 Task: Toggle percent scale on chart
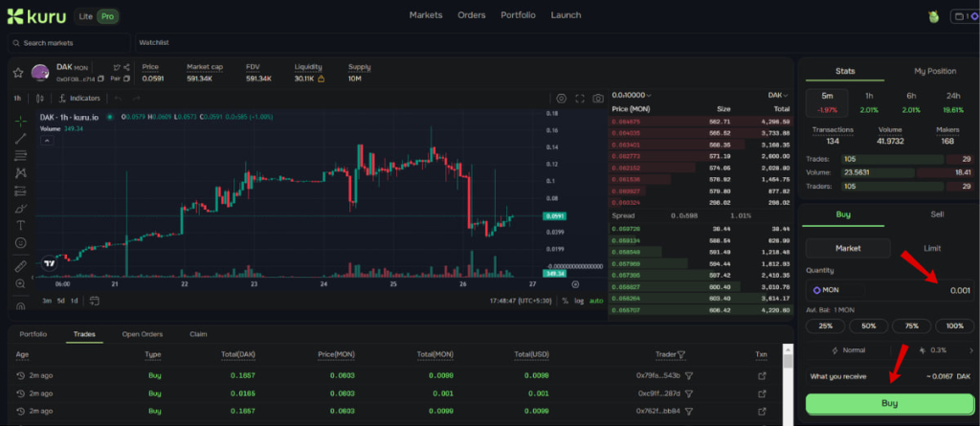565,301
